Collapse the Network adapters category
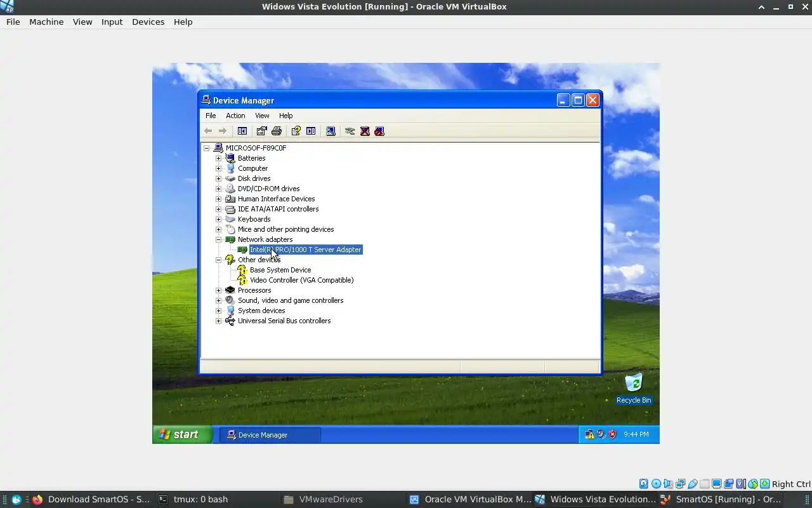 coord(218,239)
